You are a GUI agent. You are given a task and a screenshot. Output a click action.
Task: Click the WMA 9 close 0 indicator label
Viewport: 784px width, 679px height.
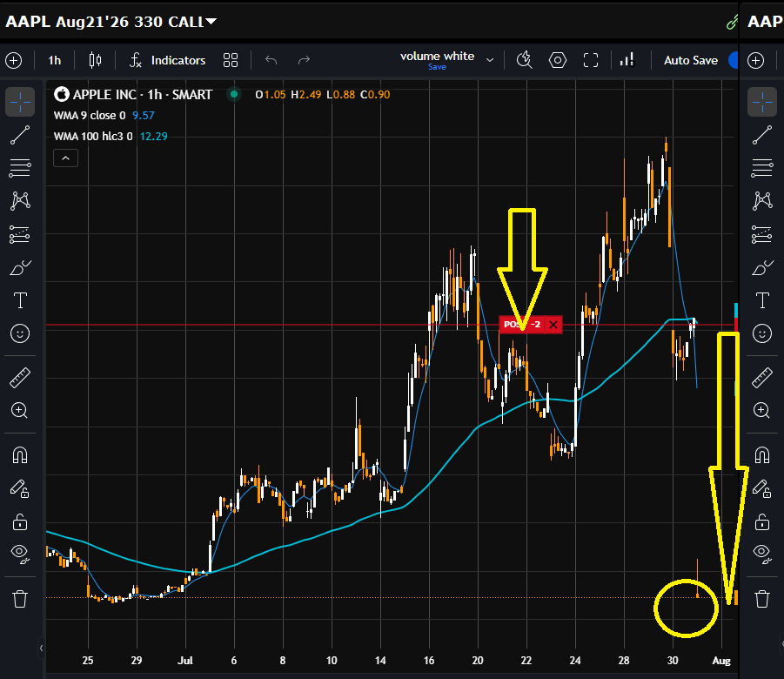tap(90, 116)
